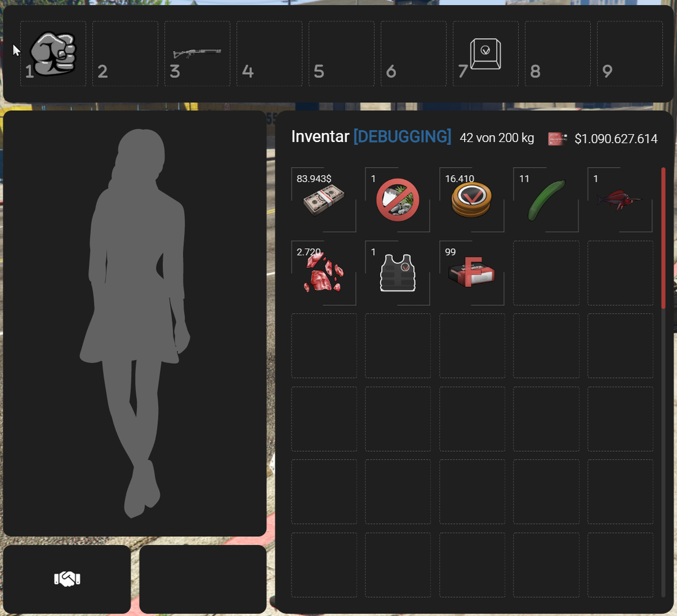The width and height of the screenshot is (677, 616).
Task: Click the keycap item in hotbar slot 7
Action: point(485,54)
